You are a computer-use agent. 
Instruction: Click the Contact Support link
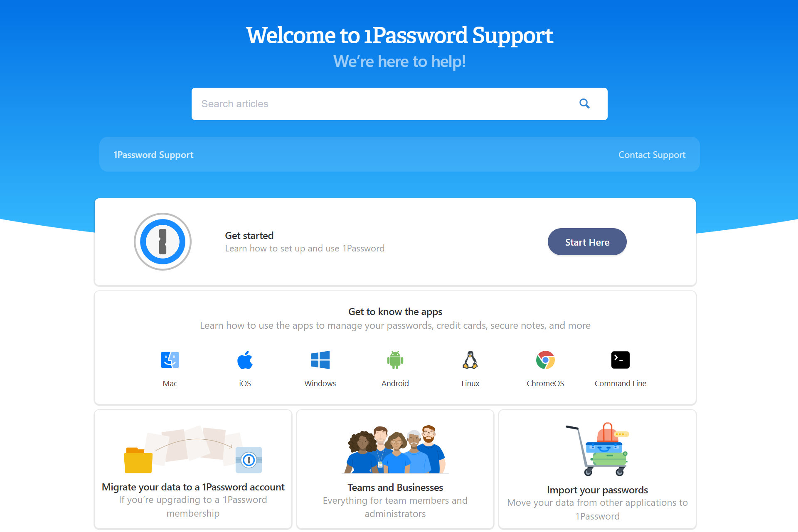(652, 155)
